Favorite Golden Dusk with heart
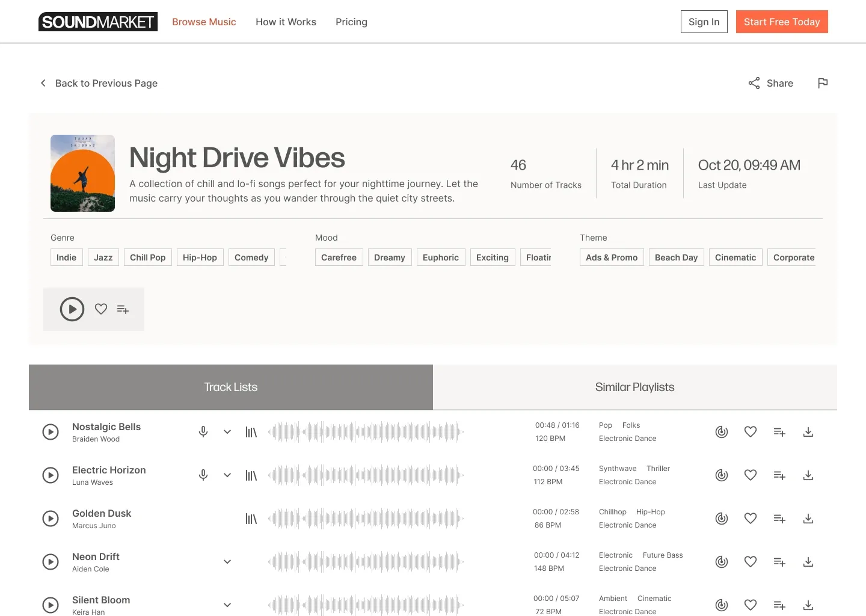The image size is (866, 616). coord(751,519)
